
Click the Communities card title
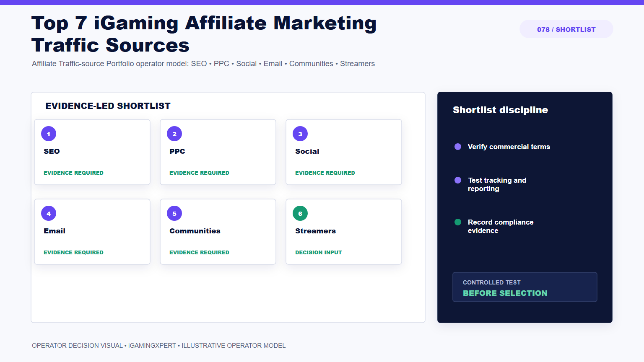point(195,231)
